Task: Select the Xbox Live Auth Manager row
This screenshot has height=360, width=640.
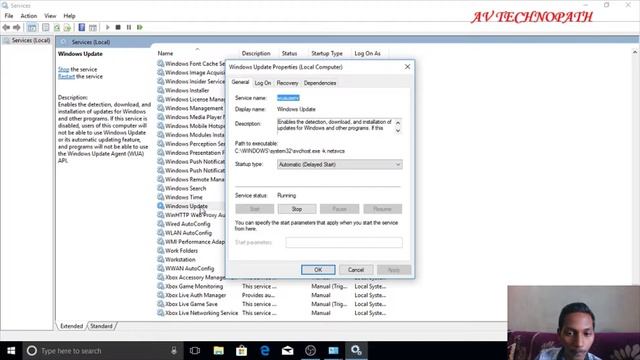Action: click(272, 295)
